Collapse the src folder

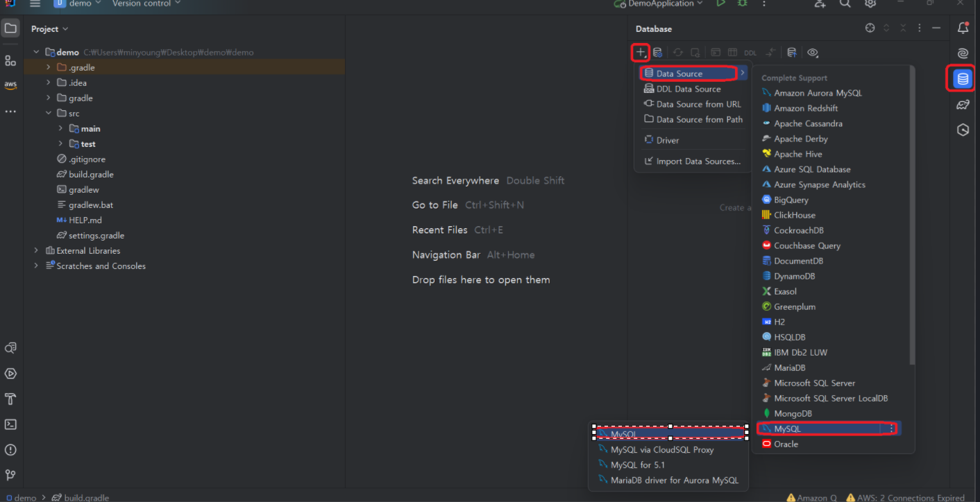click(x=49, y=114)
